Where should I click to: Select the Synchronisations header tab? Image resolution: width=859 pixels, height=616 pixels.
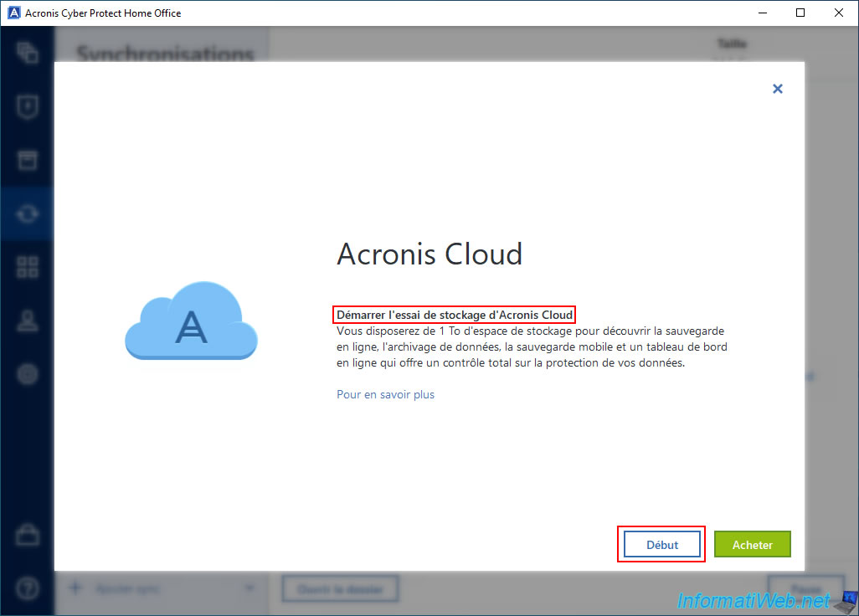[165, 53]
